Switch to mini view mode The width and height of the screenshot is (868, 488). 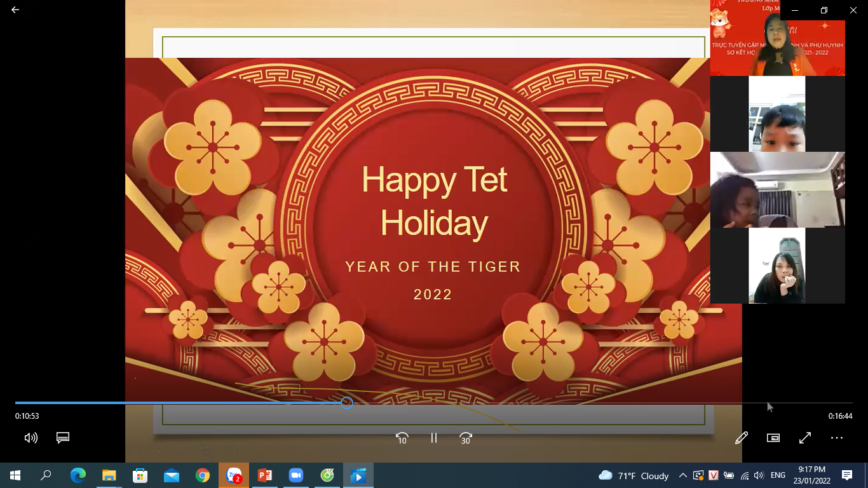pos(773,438)
